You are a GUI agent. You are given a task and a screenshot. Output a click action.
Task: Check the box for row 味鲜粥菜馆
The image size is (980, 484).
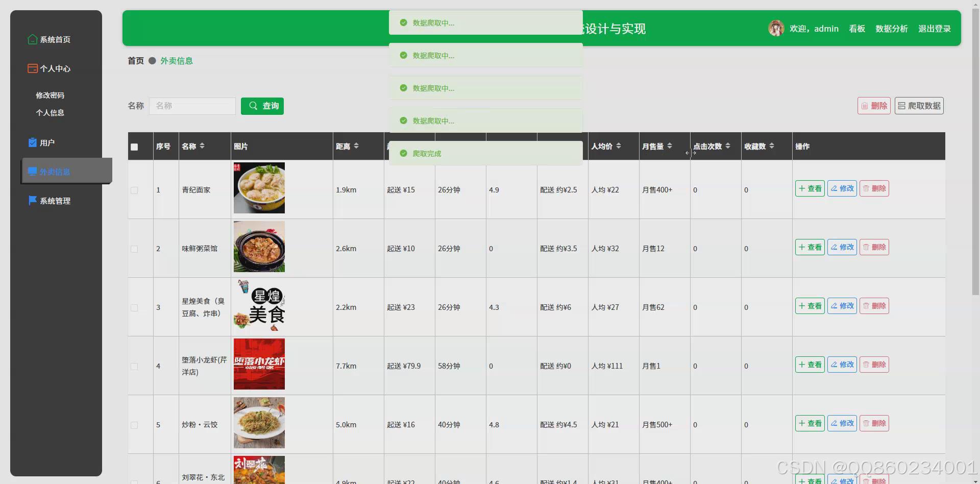pyautogui.click(x=134, y=249)
